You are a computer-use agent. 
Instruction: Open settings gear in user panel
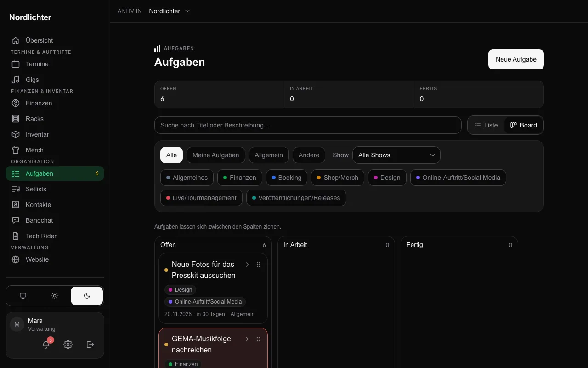coord(68,345)
